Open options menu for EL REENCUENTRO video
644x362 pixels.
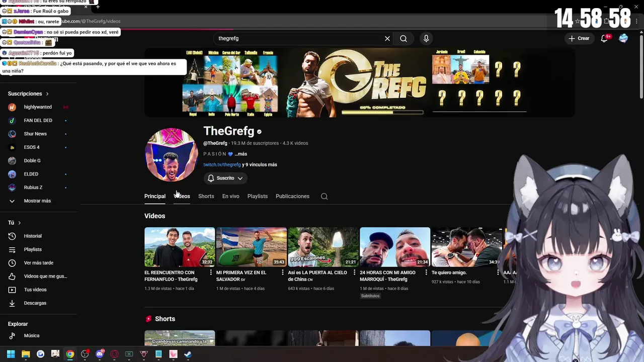click(x=211, y=273)
